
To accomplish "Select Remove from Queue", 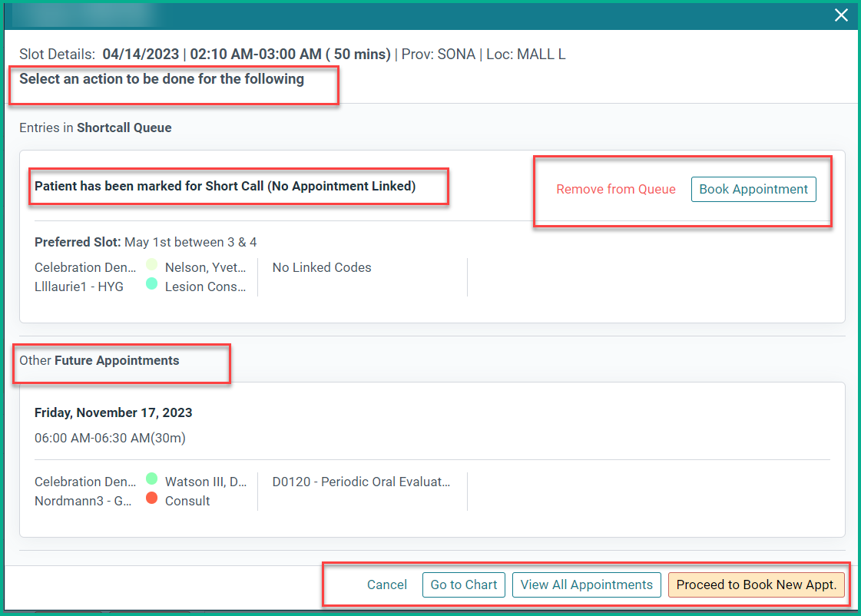I will 615,189.
